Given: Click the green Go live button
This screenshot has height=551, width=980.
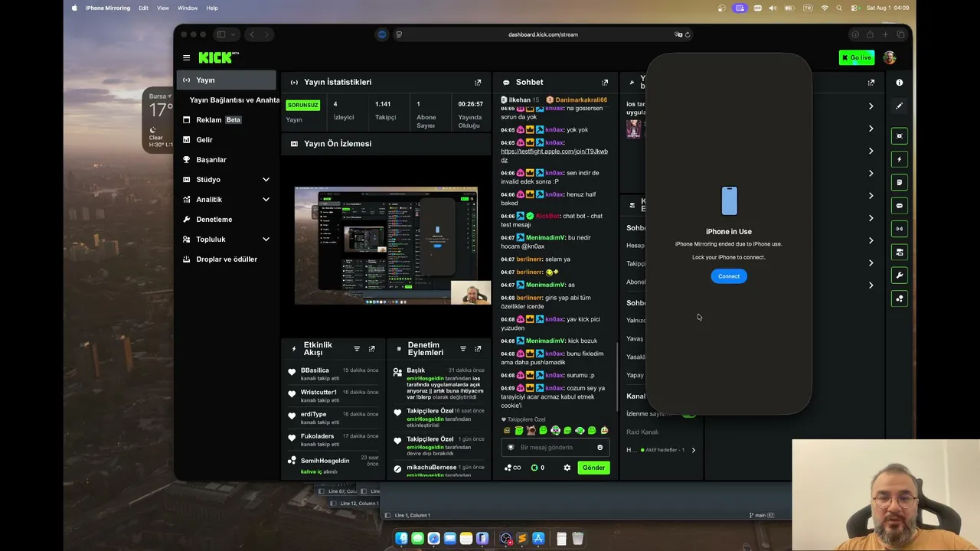Looking at the screenshot, I should point(857,57).
